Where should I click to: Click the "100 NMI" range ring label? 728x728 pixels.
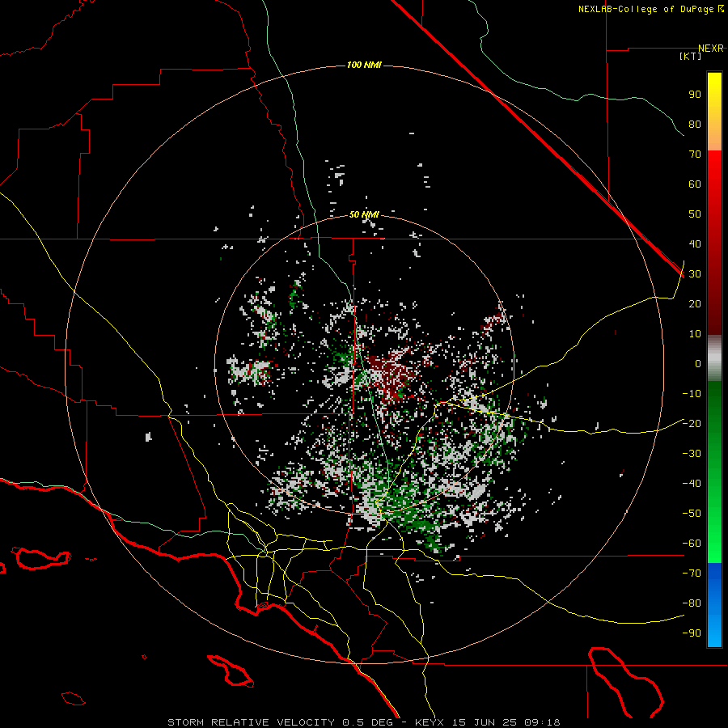tap(364, 65)
